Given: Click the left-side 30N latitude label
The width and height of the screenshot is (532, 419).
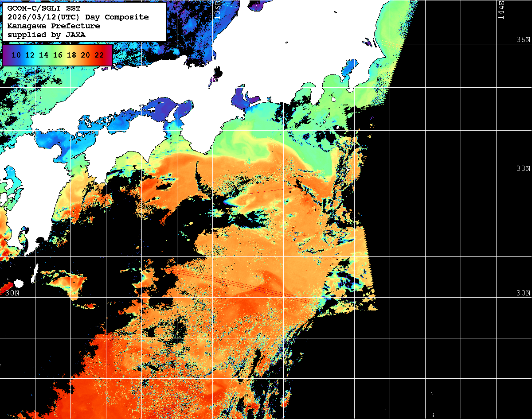Looking at the screenshot, I should click(x=12, y=293).
